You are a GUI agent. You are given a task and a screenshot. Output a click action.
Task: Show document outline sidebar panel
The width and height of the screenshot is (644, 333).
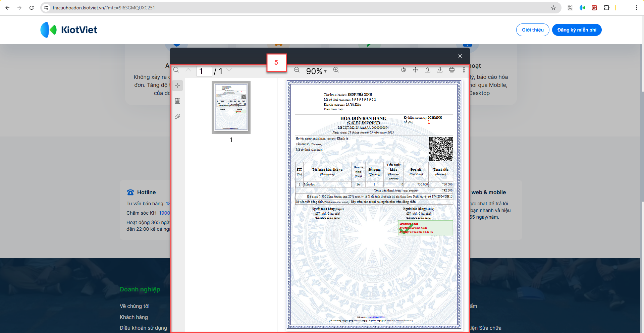coord(177,101)
